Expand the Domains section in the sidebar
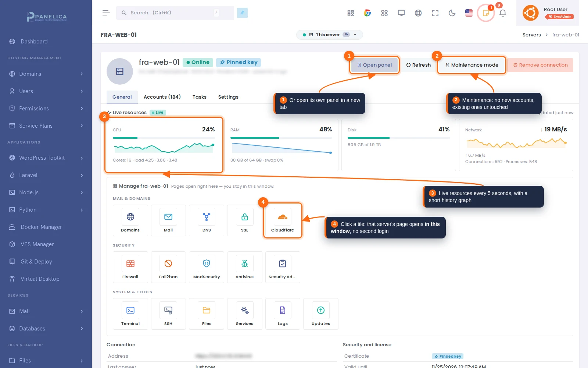This screenshot has height=368, width=588. (46, 74)
